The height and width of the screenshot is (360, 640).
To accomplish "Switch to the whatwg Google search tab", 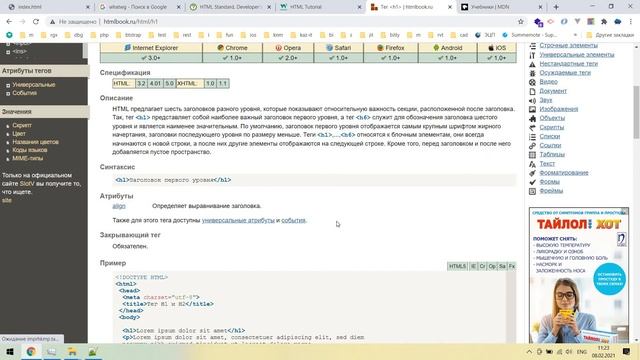I will pos(140,7).
